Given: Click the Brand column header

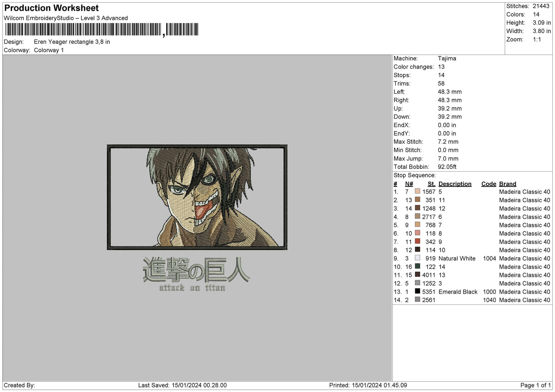Looking at the screenshot, I should [507, 184].
